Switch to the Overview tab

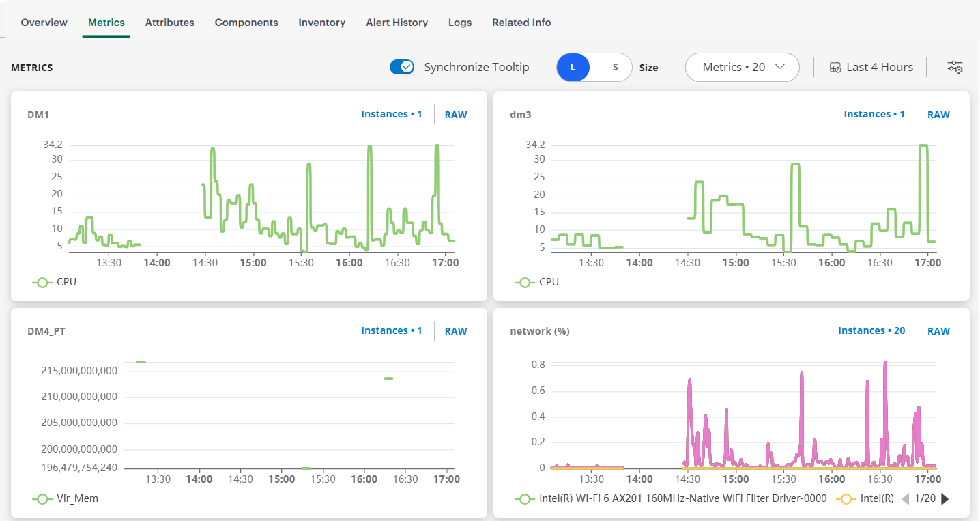point(44,23)
